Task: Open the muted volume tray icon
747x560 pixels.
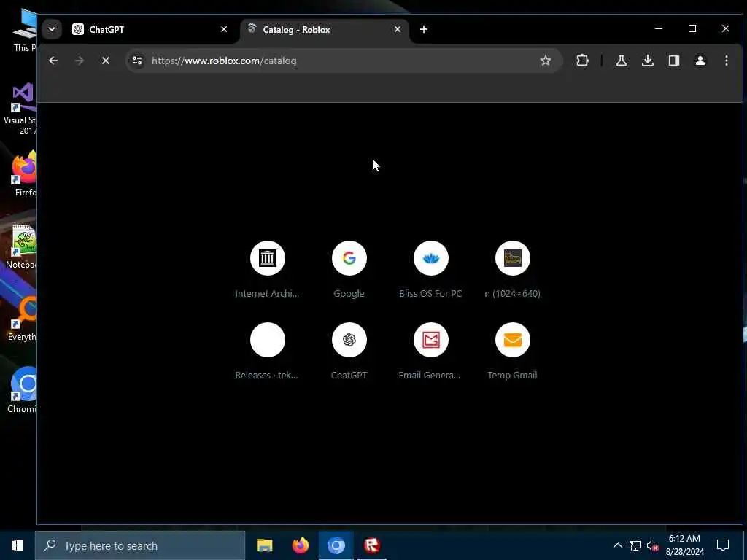Action: [652, 545]
